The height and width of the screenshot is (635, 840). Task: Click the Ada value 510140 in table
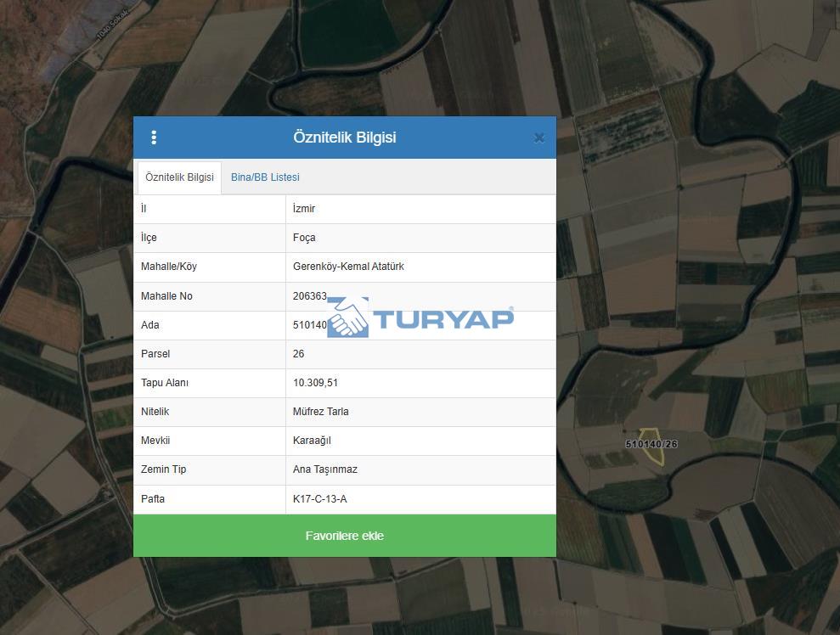[310, 325]
